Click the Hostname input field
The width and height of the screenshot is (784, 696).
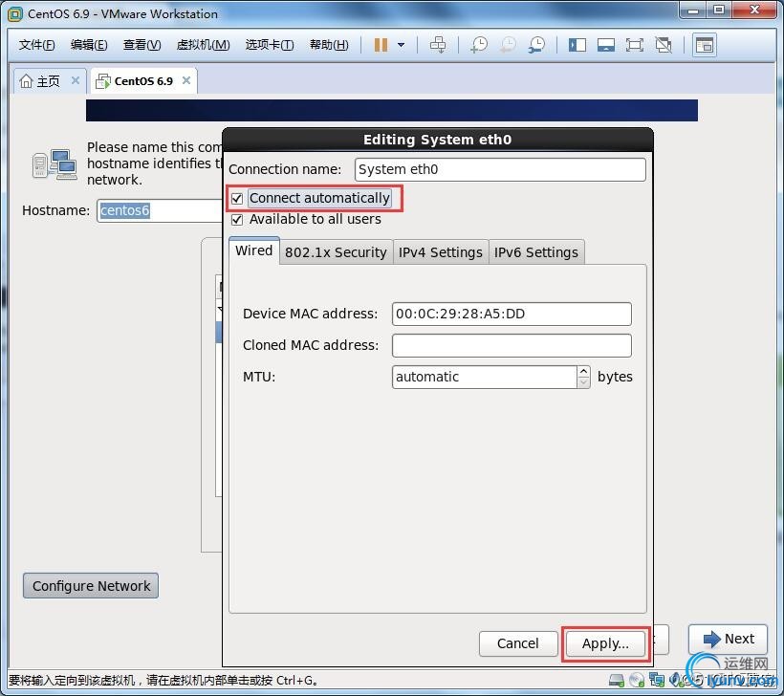coord(160,210)
